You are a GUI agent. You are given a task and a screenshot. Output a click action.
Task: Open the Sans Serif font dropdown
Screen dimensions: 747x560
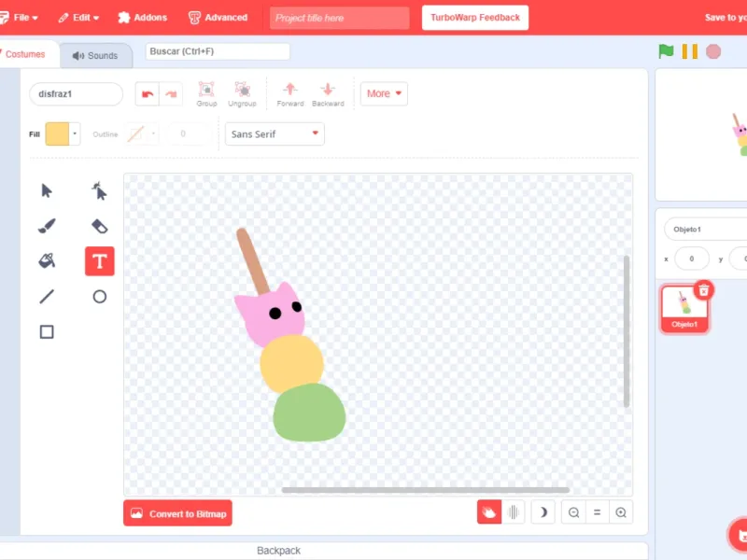pyautogui.click(x=275, y=133)
